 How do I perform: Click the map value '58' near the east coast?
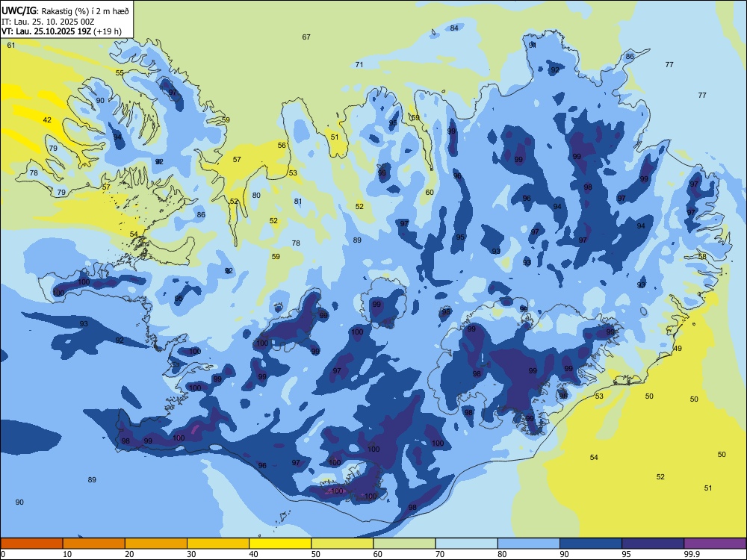[702, 256]
